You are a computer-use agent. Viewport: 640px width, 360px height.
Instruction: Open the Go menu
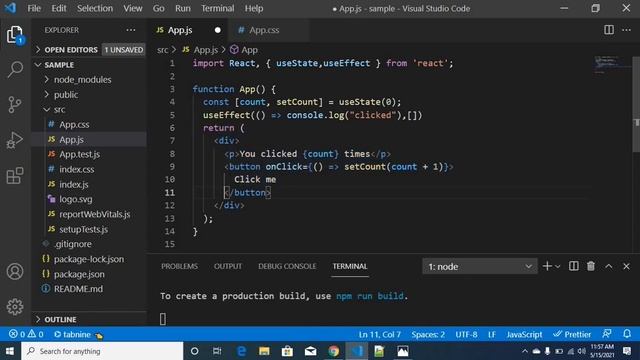point(158,8)
